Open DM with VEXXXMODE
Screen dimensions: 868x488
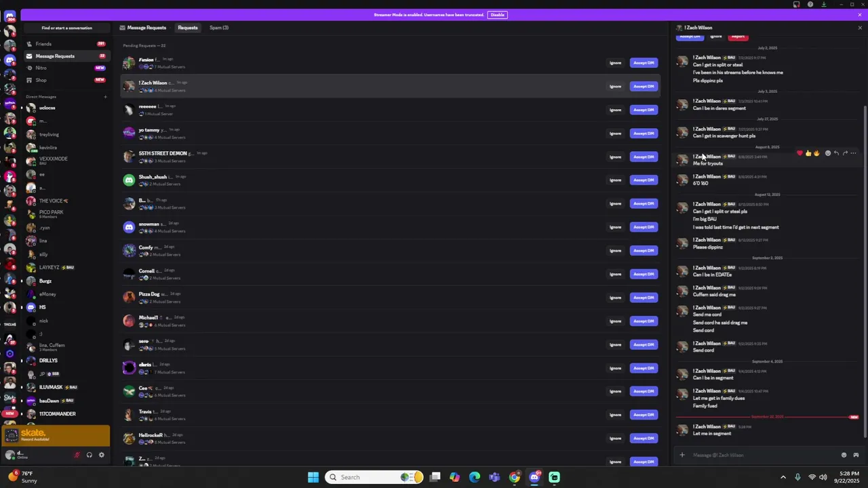[65, 161]
